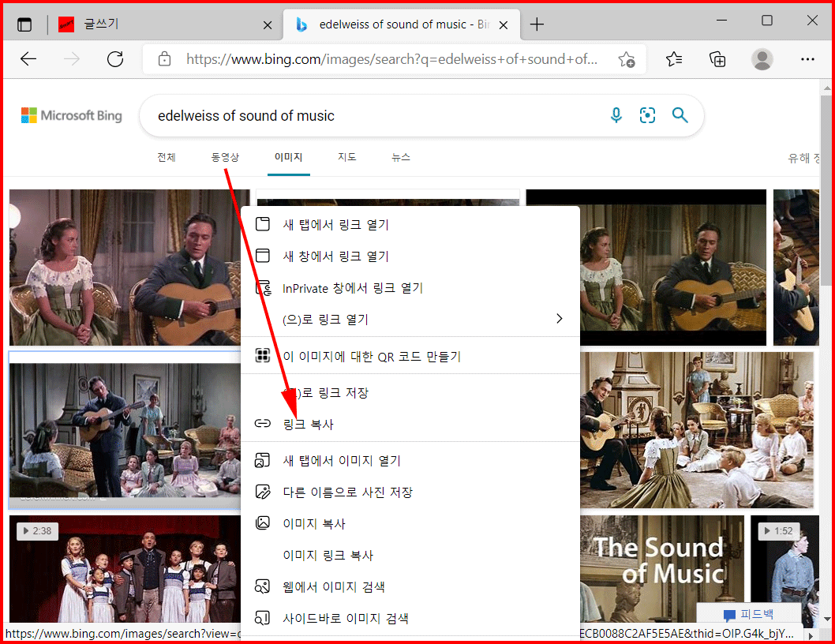Select the 이미지 search category
This screenshot has height=644, width=835.
[289, 157]
